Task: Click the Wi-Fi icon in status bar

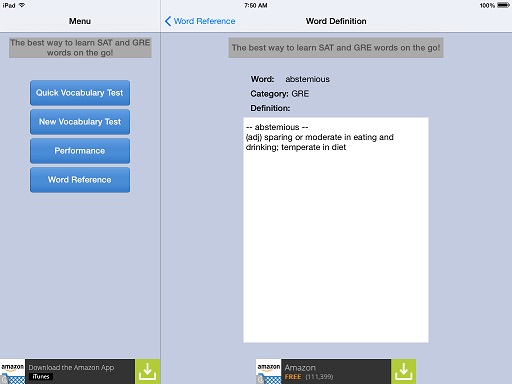Action: coord(22,5)
